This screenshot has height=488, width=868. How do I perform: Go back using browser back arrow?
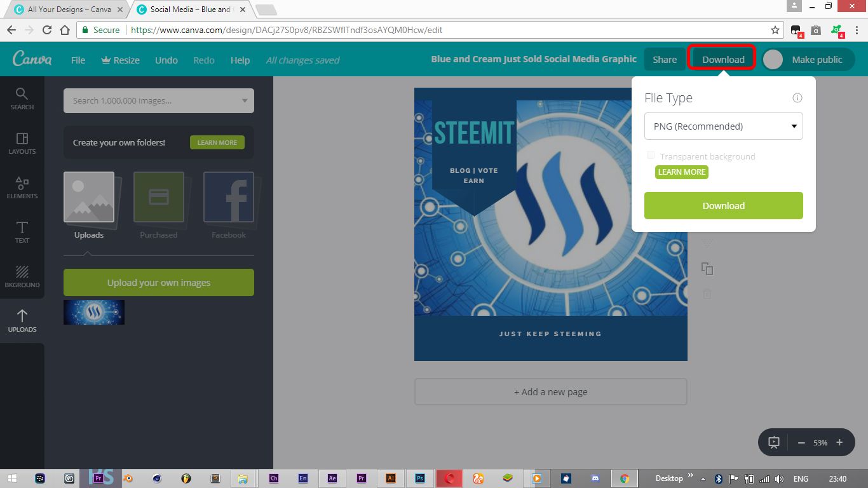11,30
